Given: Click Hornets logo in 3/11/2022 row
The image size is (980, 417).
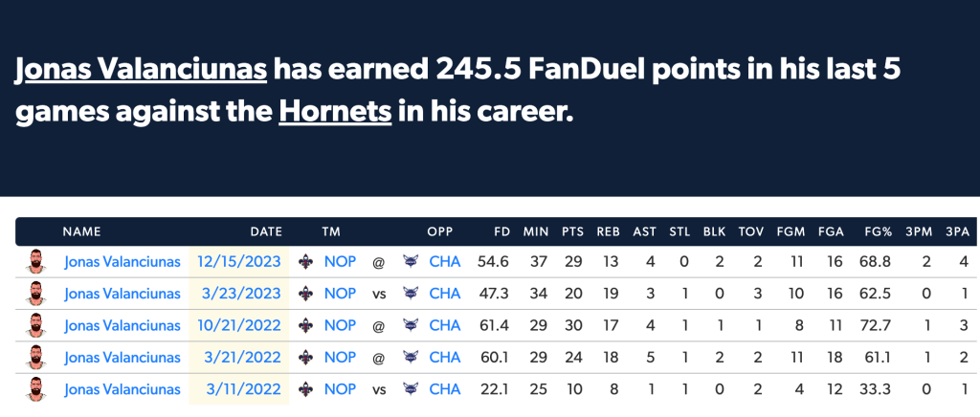Looking at the screenshot, I should click(x=411, y=389).
